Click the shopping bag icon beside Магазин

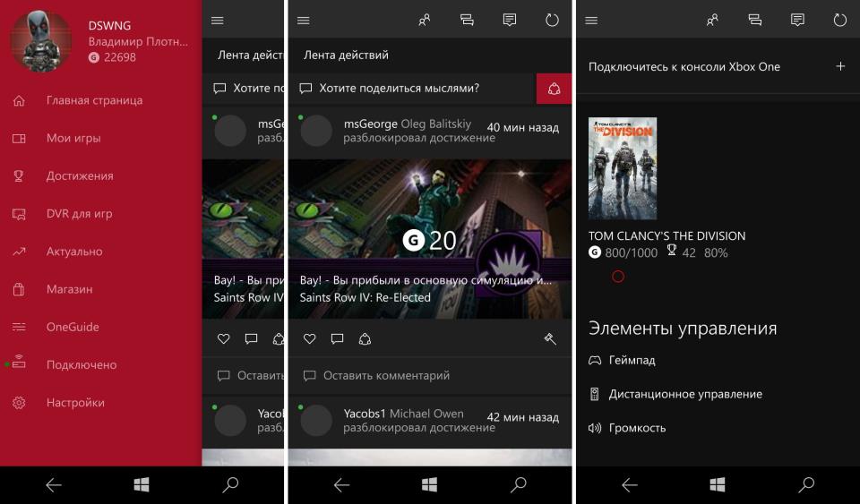19,289
